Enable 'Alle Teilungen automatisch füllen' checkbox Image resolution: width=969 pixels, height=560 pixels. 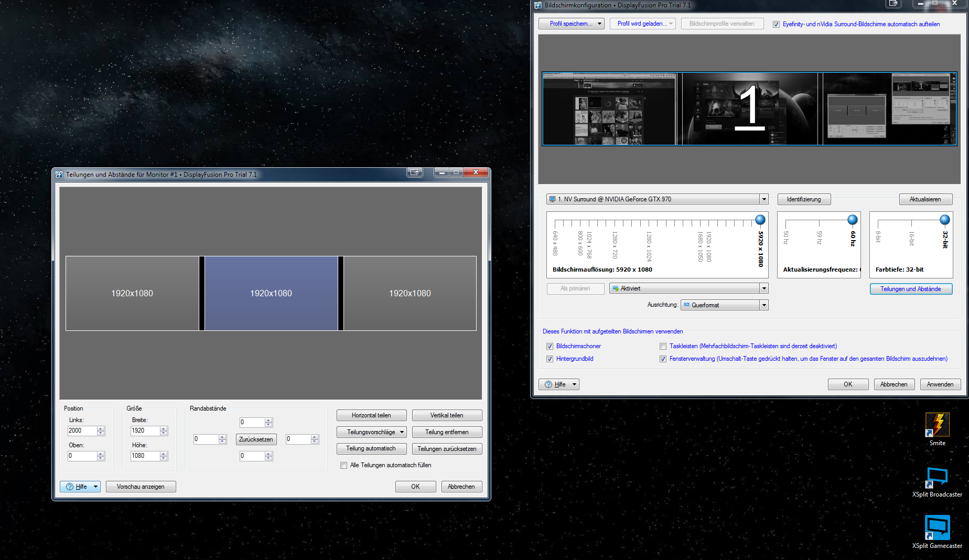pyautogui.click(x=344, y=465)
